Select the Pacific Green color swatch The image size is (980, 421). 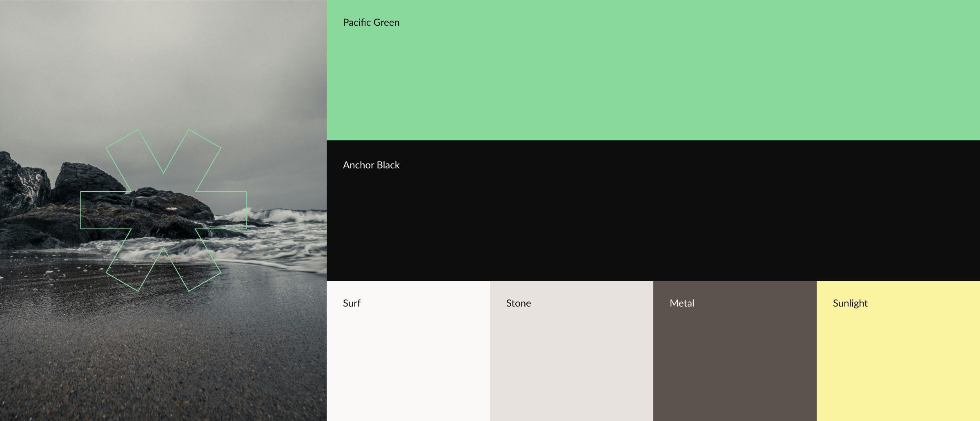coord(653,74)
